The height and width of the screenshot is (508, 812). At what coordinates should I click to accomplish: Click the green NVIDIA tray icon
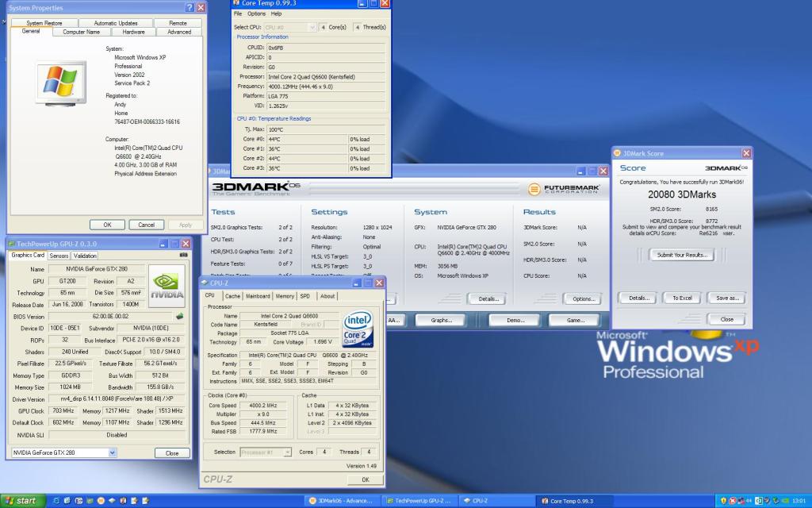(785, 501)
